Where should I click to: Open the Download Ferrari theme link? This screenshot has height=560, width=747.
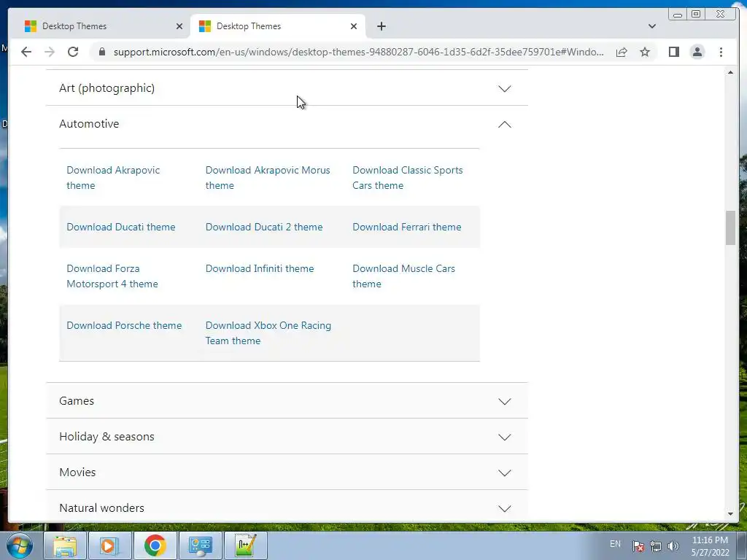pos(407,227)
